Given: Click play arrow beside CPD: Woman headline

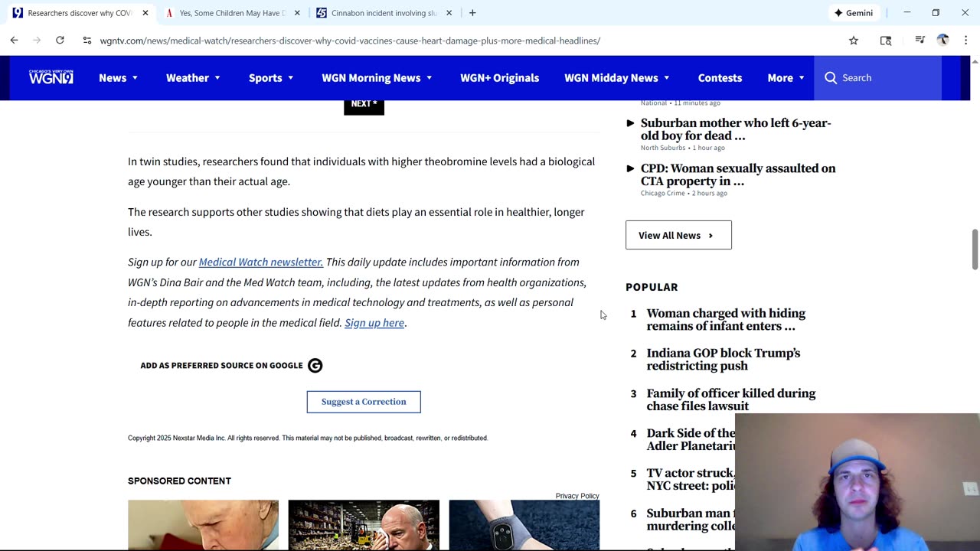Looking at the screenshot, I should click(x=630, y=168).
